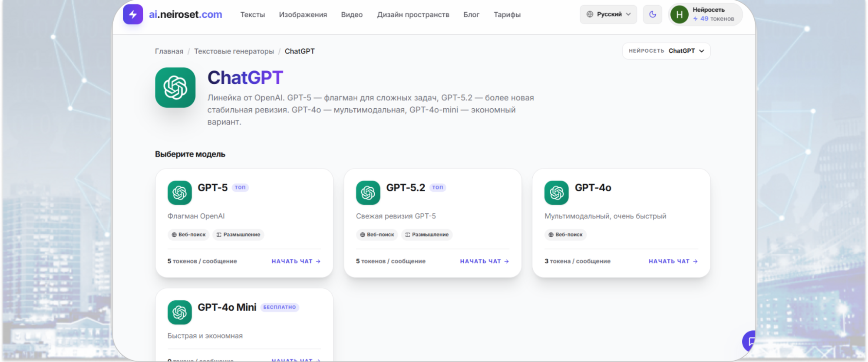Click the ТОП badge next to GPT-5

coord(240,187)
